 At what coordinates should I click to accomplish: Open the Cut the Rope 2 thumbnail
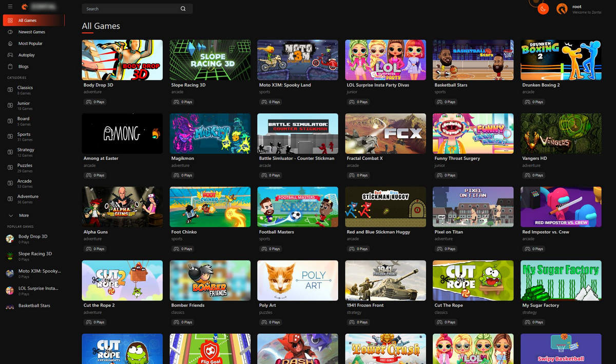click(122, 280)
